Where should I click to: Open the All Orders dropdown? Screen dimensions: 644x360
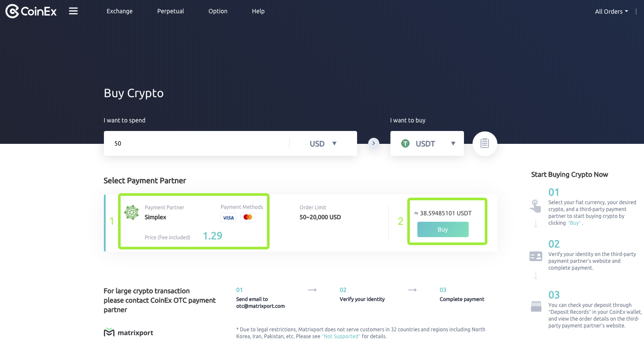(x=611, y=12)
